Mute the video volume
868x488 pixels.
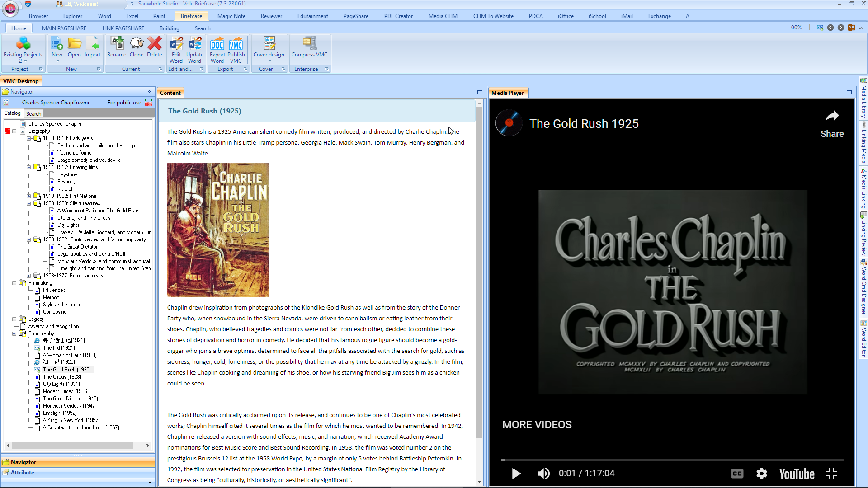click(543, 473)
